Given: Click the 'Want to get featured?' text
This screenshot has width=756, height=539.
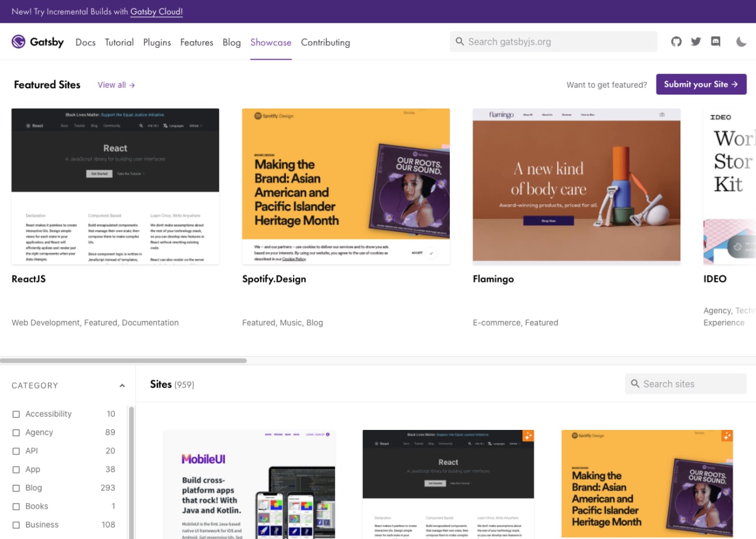Looking at the screenshot, I should [x=607, y=84].
